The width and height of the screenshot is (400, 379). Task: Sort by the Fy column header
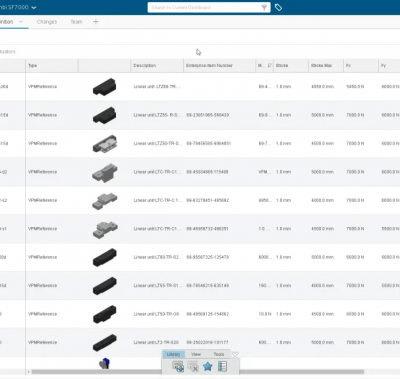(389, 66)
